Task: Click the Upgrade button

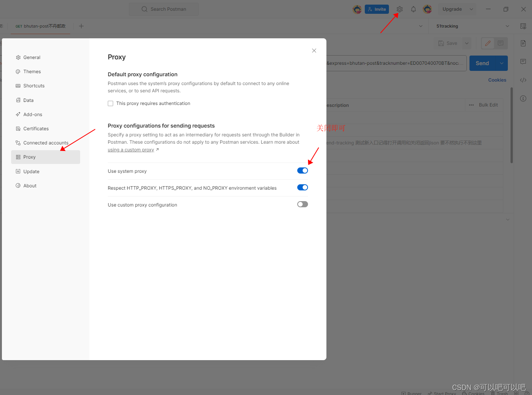Action: pos(452,9)
